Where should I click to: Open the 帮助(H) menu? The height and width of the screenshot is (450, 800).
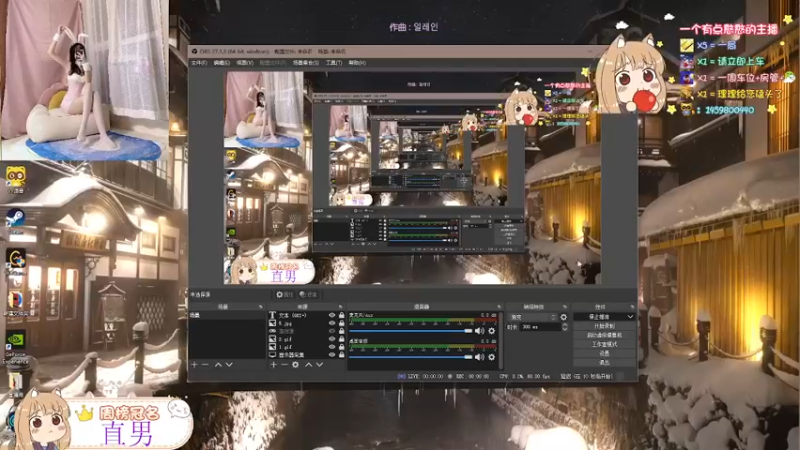(357, 63)
